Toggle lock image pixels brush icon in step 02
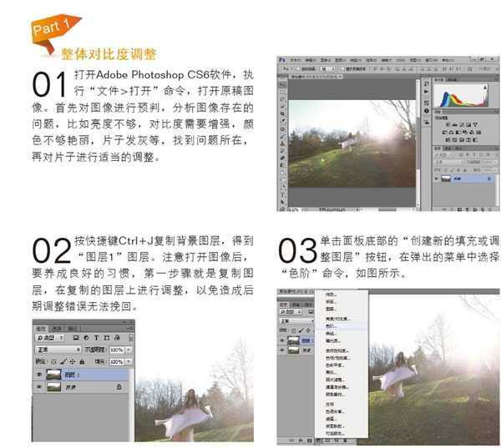The image size is (501, 448). (x=63, y=362)
